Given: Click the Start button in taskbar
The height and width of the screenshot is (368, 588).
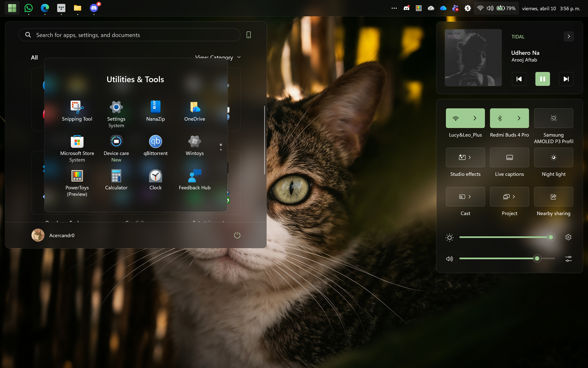Looking at the screenshot, I should pyautogui.click(x=12, y=8).
